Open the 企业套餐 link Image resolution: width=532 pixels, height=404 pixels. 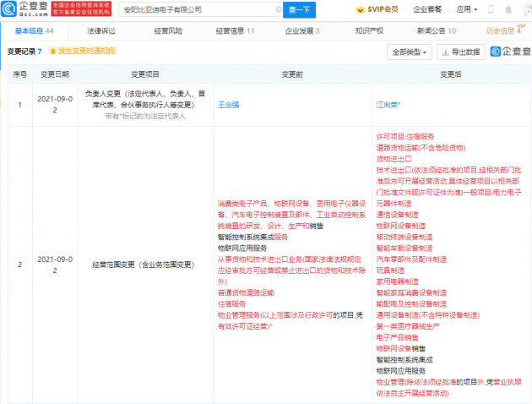coord(427,9)
